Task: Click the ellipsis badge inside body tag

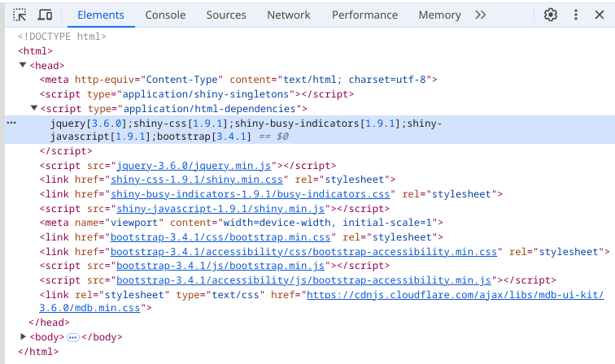Action: point(73,337)
